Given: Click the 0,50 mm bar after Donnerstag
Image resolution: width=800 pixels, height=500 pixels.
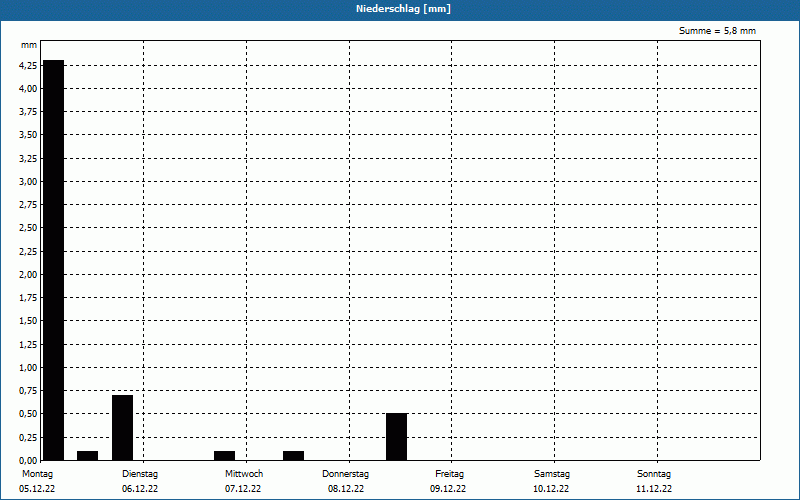Looking at the screenshot, I should coord(396,437).
